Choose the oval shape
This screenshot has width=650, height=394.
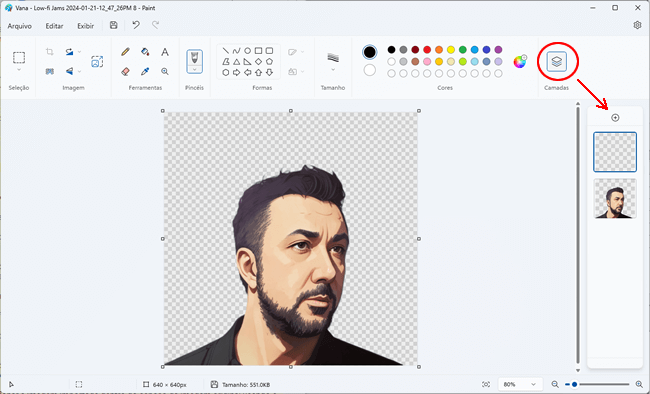pyautogui.click(x=247, y=51)
